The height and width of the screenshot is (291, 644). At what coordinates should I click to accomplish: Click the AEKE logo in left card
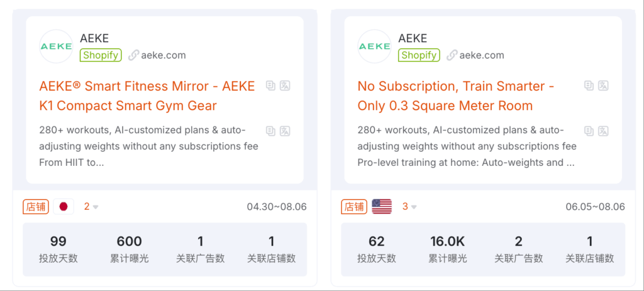click(56, 47)
